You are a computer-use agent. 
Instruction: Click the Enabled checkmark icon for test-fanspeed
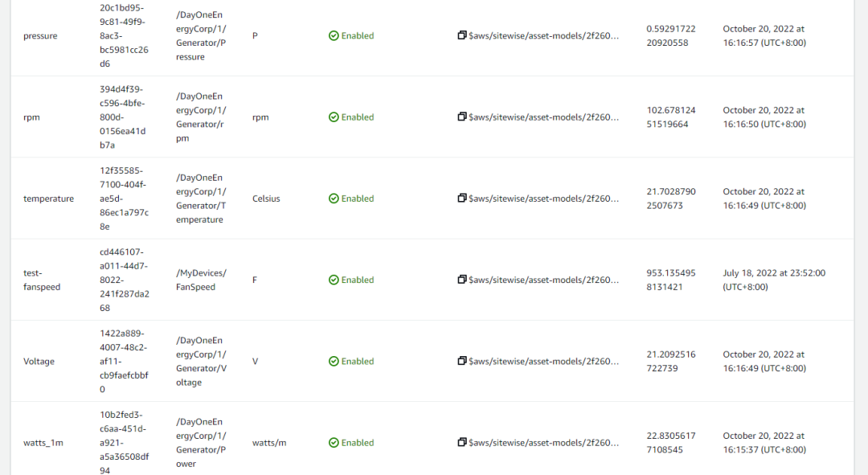[x=334, y=280]
